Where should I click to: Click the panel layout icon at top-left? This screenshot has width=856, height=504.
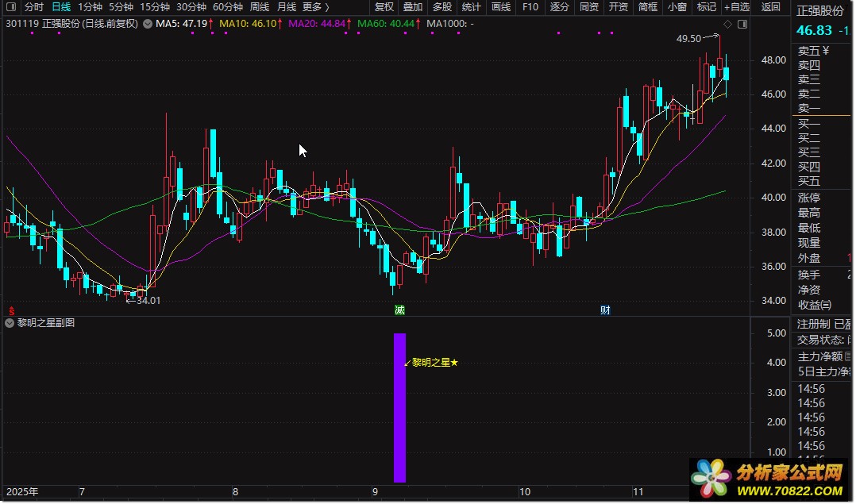(x=11, y=7)
